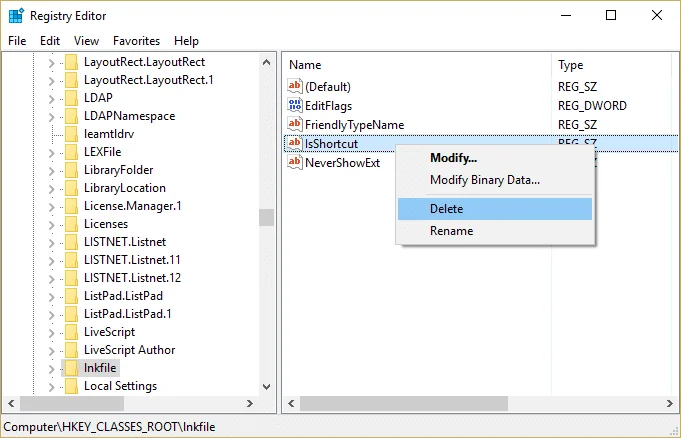681x438 pixels.
Task: Click the NeverShowExt value icon
Action: click(294, 162)
